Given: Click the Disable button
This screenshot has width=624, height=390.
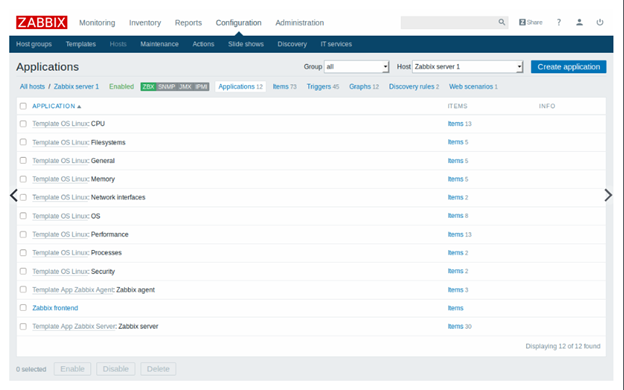Looking at the screenshot, I should [x=115, y=369].
